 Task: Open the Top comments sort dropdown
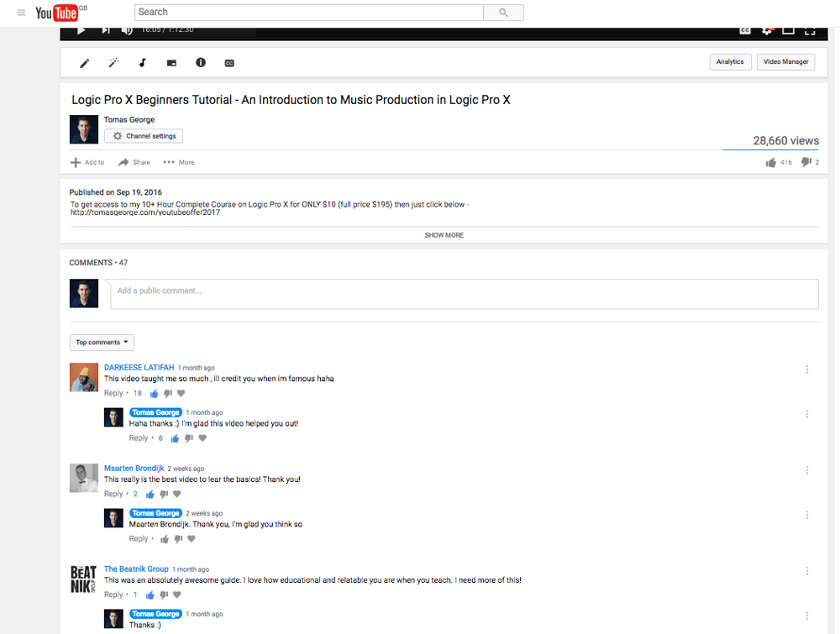pos(102,342)
